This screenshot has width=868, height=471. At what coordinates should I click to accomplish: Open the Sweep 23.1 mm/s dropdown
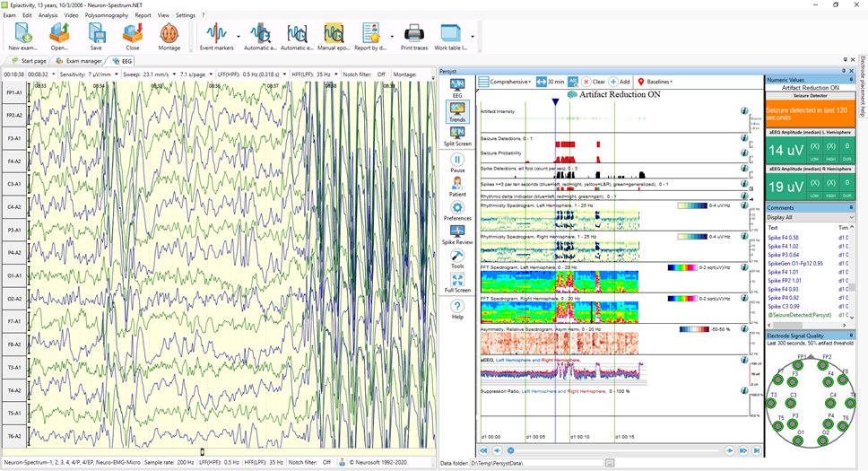(x=174, y=74)
